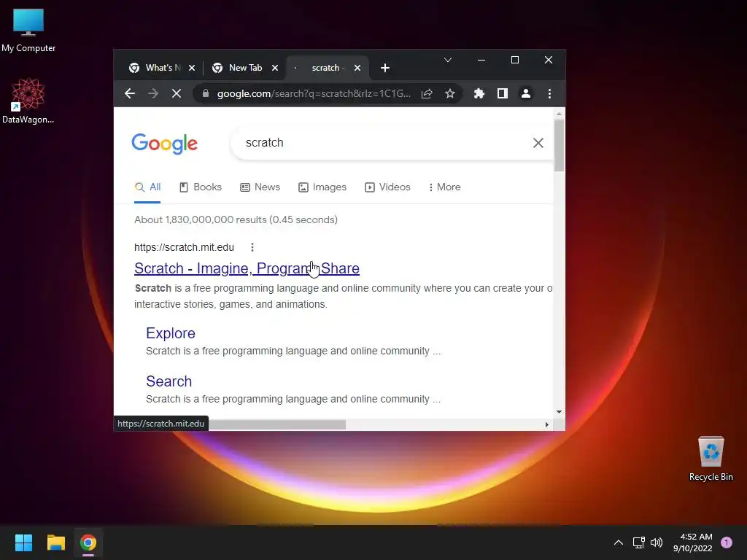Switch to Videos results
This screenshot has width=747, height=560.
pos(387,187)
